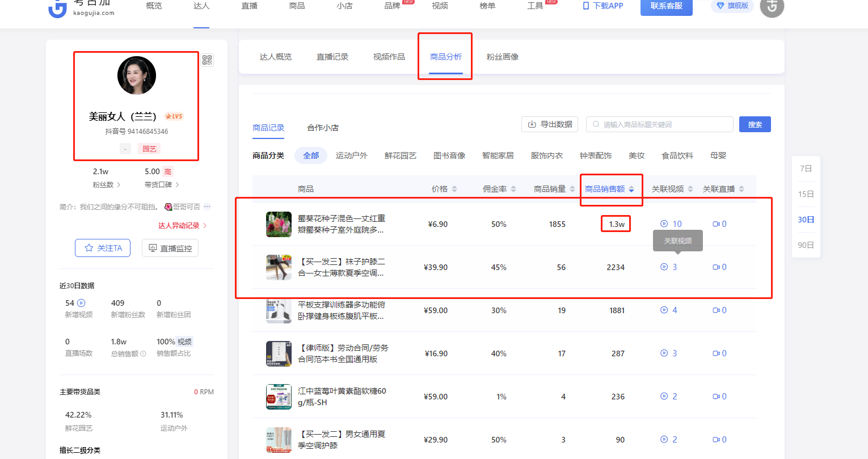Click the play icon next to 54 新增视频
The height and width of the screenshot is (459, 868).
click(81, 303)
